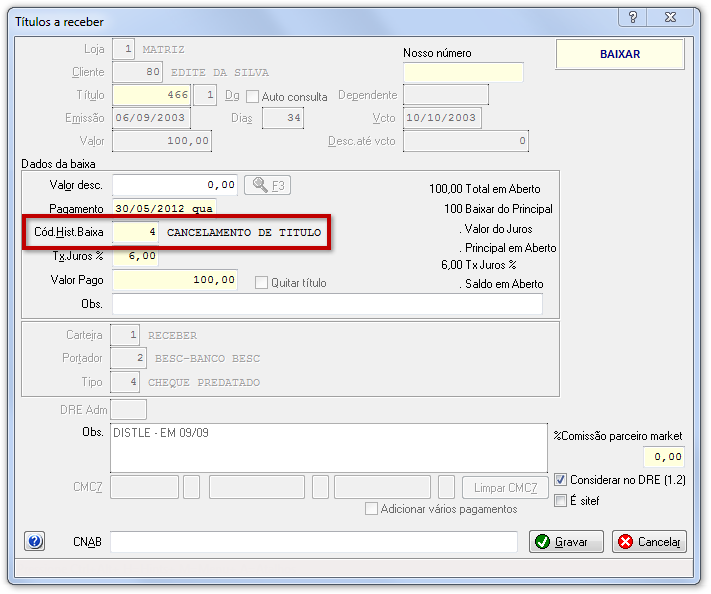Uncheck Considerar no DRE (1.2)
This screenshot has width=711, height=594.
tap(560, 480)
